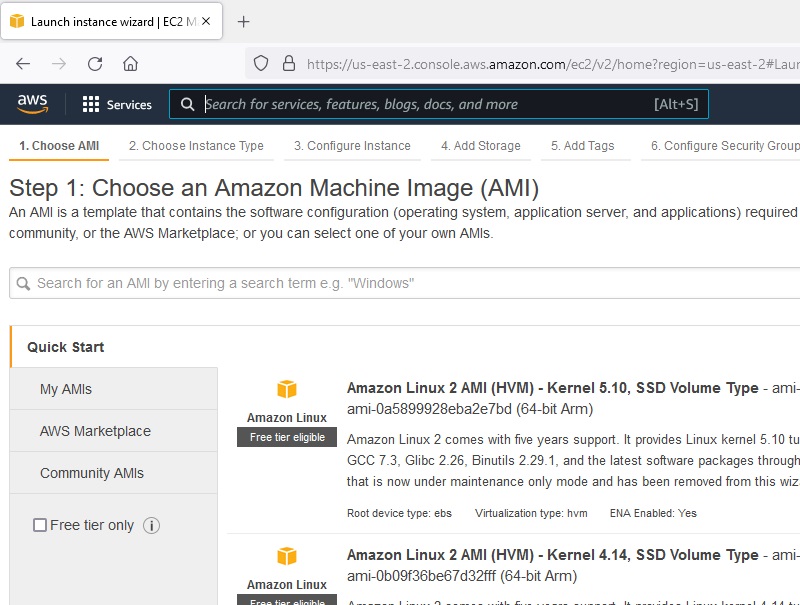Click the padlock site security icon
The image size is (800, 605).
(x=288, y=64)
